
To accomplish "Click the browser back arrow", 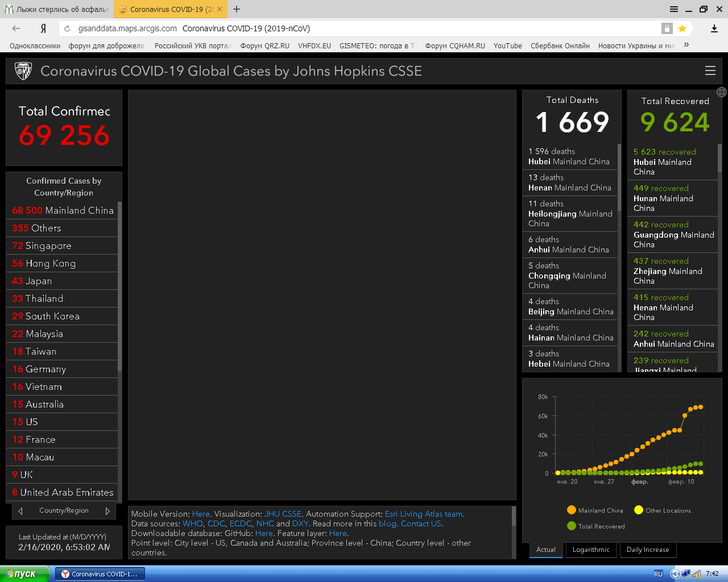I will click(x=16, y=28).
